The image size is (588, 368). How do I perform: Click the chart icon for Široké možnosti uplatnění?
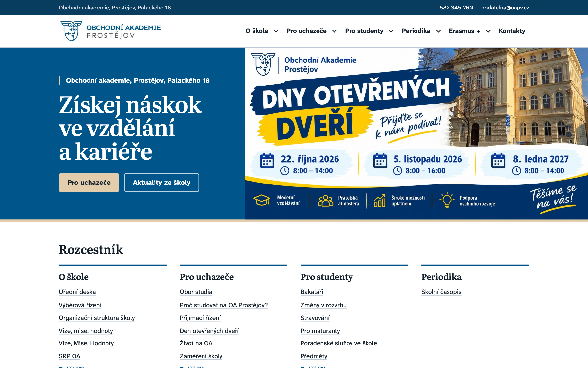380,201
